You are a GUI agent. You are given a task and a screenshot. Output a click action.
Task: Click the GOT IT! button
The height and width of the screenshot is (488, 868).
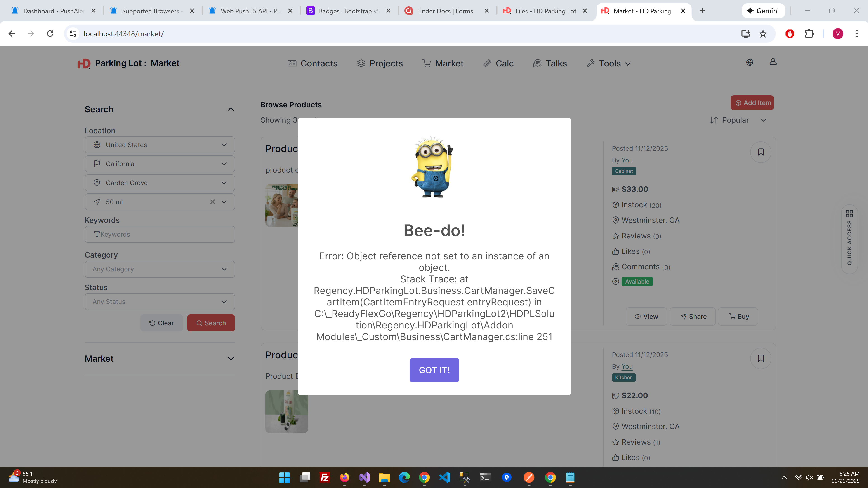[434, 370]
